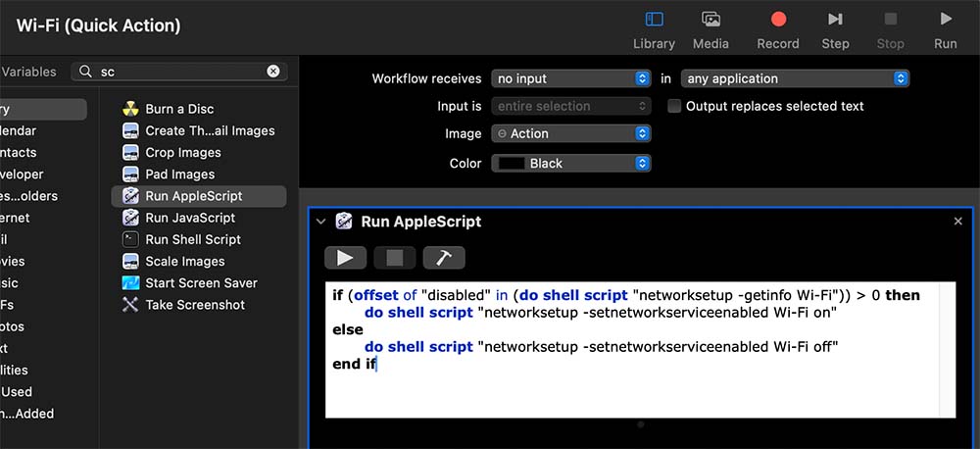Select the Run JavaScript action icon
Image resolution: width=980 pixels, height=449 pixels.
click(130, 218)
